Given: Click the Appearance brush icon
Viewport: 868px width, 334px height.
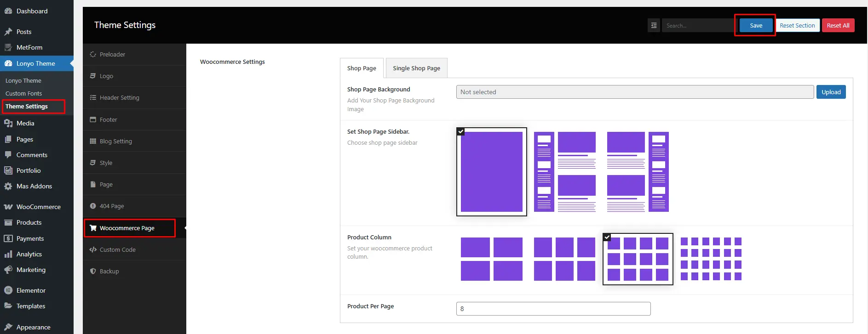Looking at the screenshot, I should (x=8, y=327).
